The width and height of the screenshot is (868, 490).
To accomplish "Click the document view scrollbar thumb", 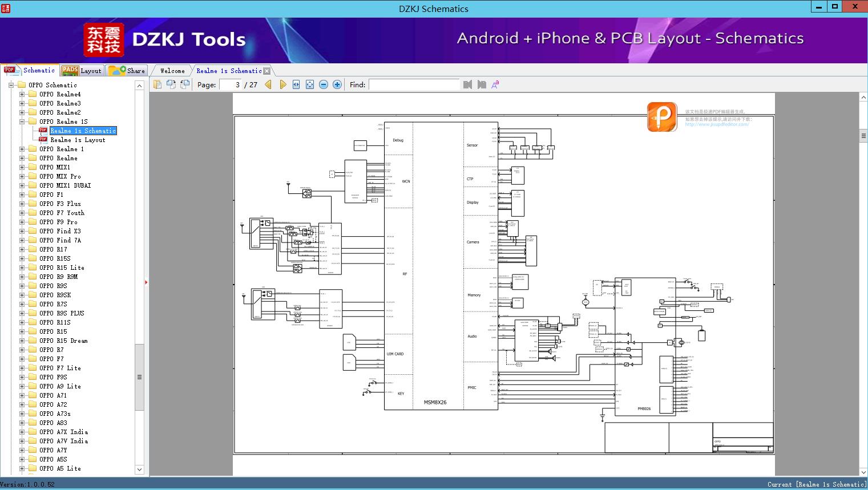I will [863, 136].
